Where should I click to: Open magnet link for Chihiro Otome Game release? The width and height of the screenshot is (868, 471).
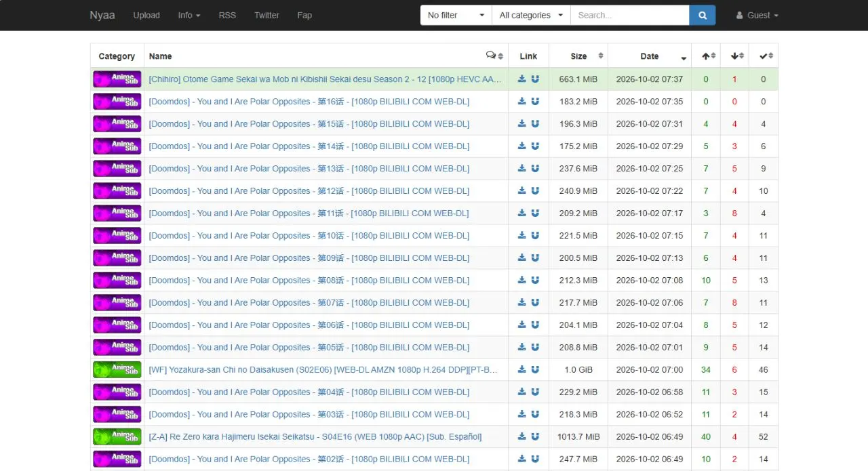click(x=535, y=79)
